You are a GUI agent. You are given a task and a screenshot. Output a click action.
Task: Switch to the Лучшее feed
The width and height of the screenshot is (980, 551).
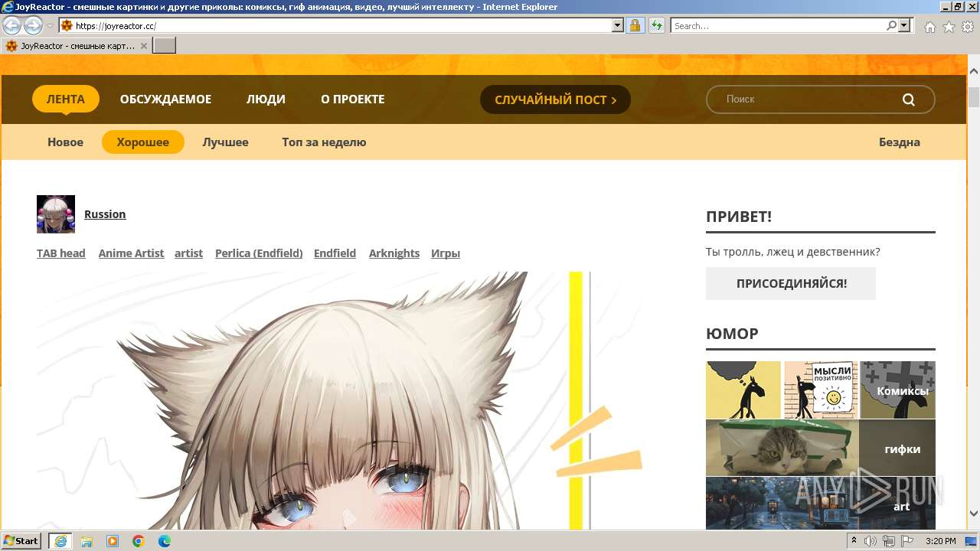click(225, 142)
